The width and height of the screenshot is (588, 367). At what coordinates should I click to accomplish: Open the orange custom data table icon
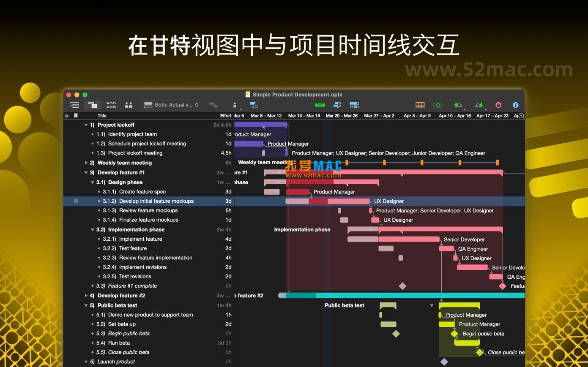pyautogui.click(x=420, y=105)
